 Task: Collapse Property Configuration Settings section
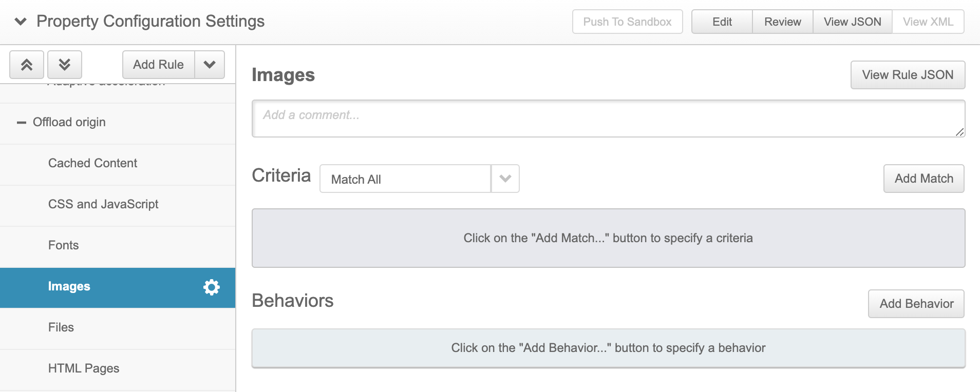coord(21,22)
